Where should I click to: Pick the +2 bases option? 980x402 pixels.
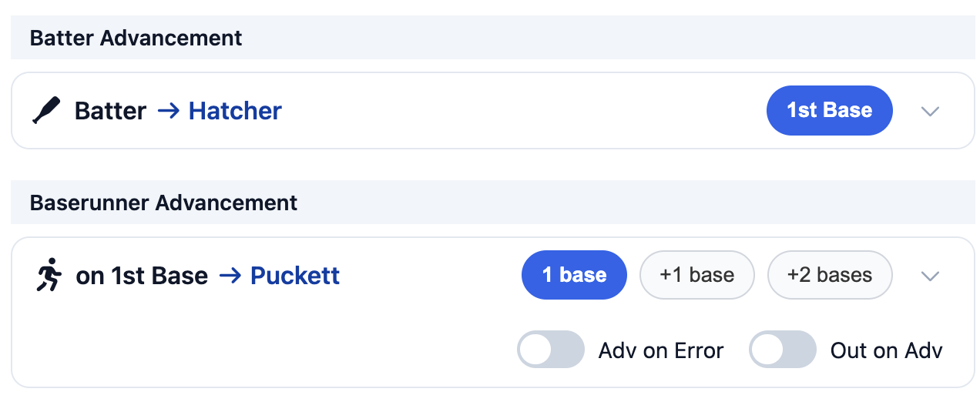830,275
